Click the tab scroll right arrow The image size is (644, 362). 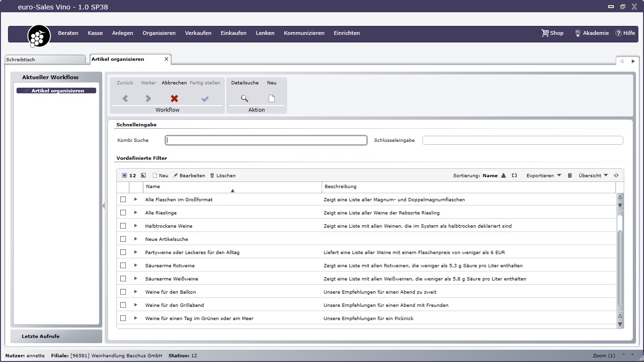pyautogui.click(x=633, y=61)
